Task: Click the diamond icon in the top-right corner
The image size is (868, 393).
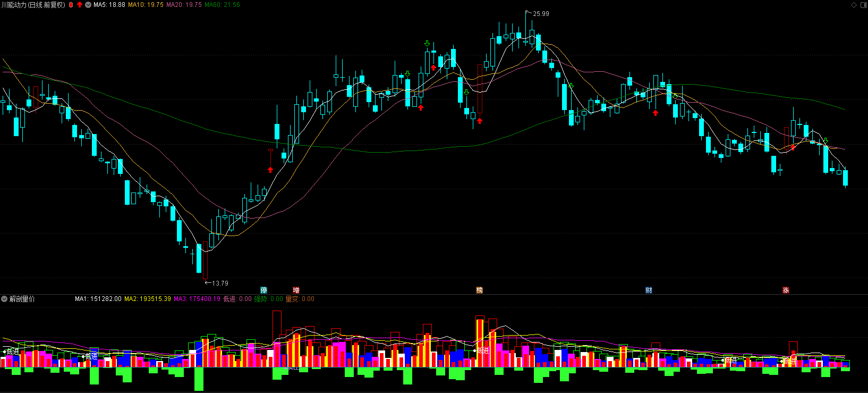Action: pyautogui.click(x=854, y=5)
